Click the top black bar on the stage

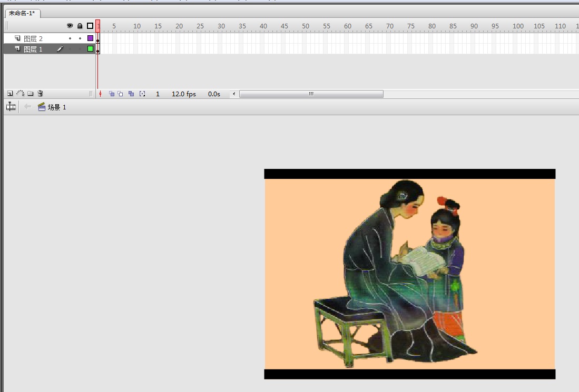click(x=410, y=174)
